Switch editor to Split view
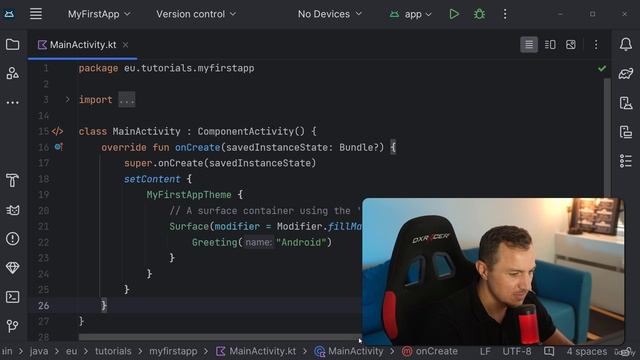 (x=550, y=44)
